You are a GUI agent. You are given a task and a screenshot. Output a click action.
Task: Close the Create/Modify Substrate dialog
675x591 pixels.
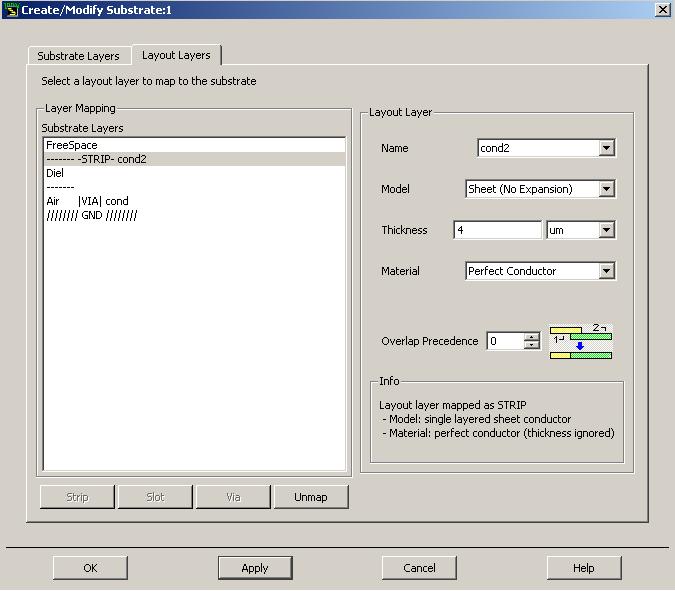[663, 9]
